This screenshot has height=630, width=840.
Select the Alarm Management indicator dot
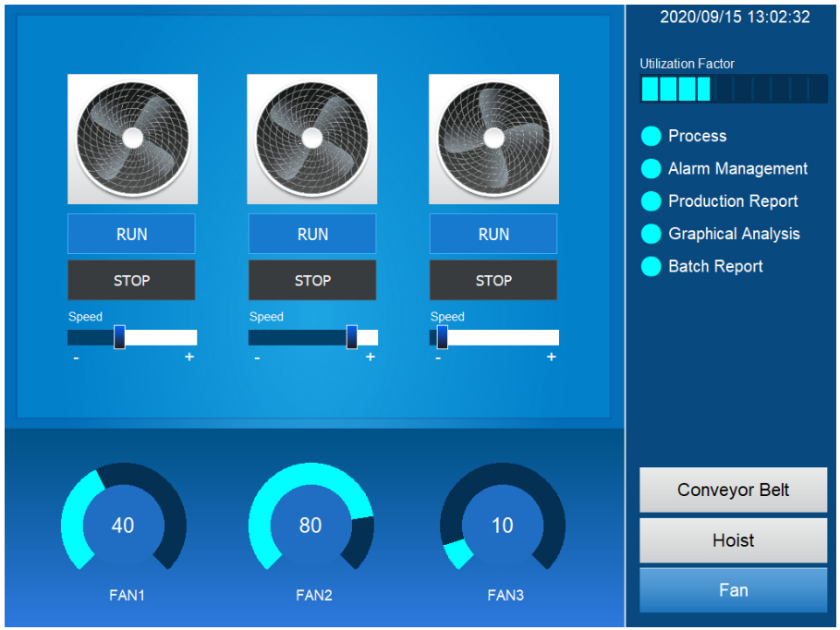[x=651, y=169]
